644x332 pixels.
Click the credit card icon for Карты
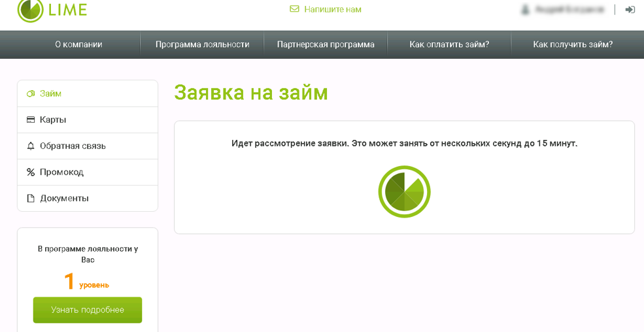pos(30,120)
